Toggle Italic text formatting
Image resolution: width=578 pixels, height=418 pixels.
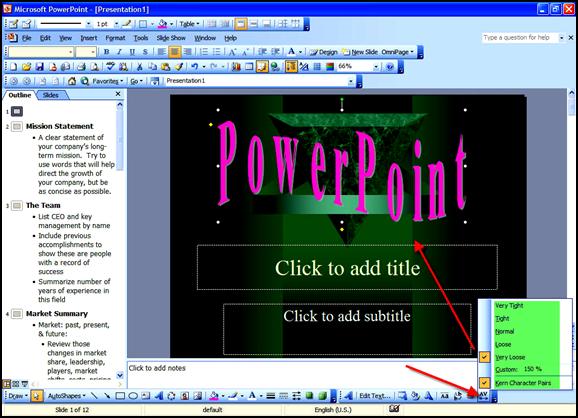pos(119,52)
